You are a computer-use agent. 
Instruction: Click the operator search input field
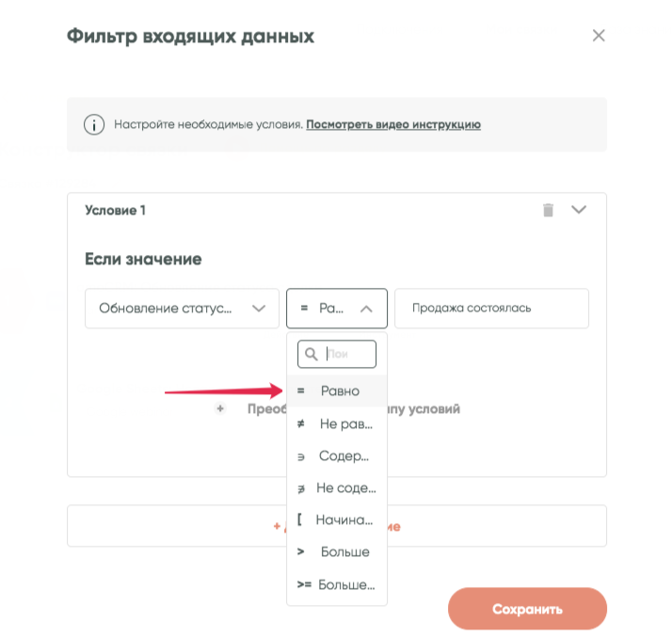coord(346,354)
